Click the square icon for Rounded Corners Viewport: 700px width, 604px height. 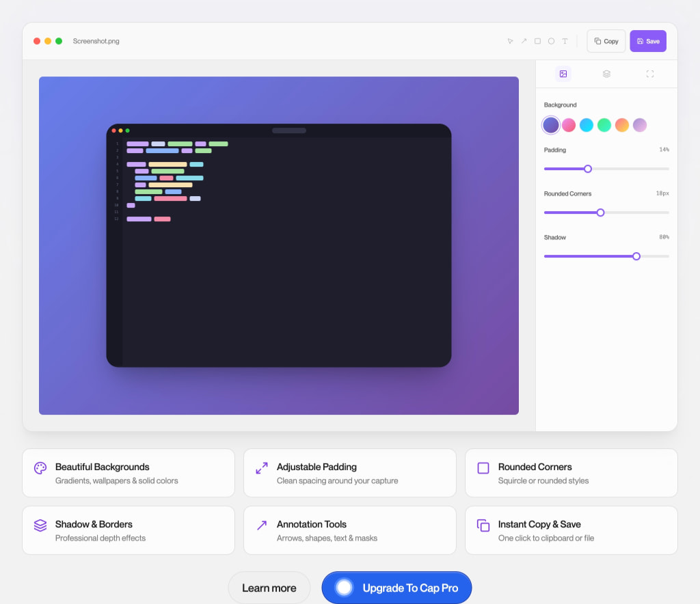pos(483,468)
